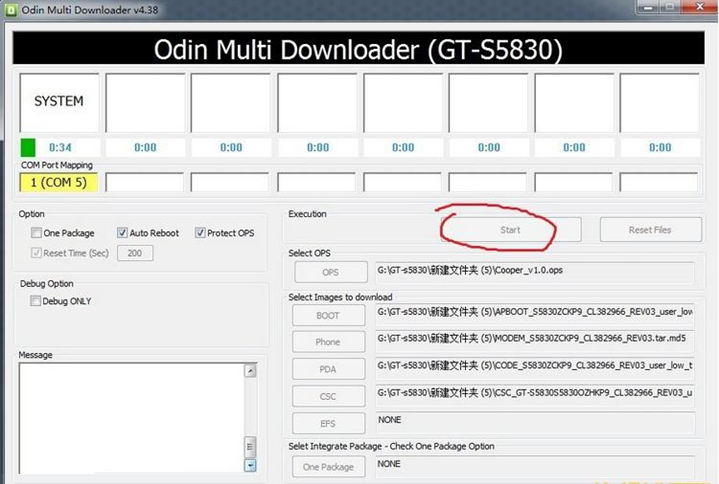This screenshot has height=484, width=719.
Task: Click the EFS path field showing NONE
Action: click(535, 423)
